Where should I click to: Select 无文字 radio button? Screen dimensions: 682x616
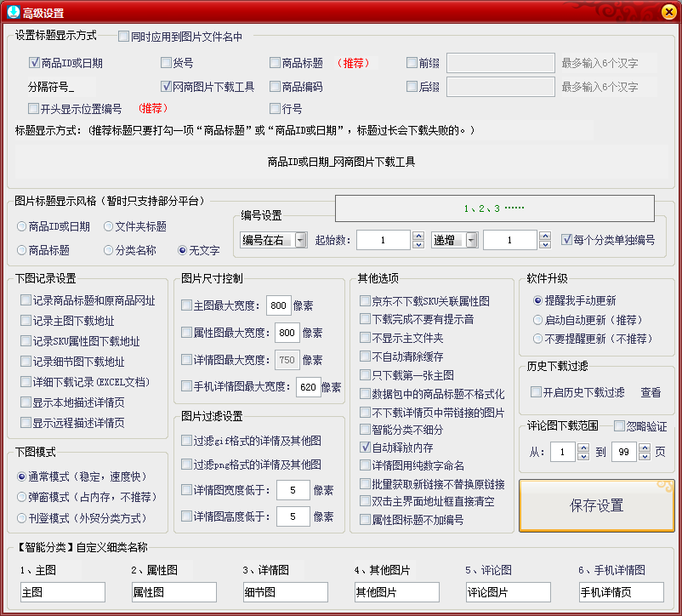(x=182, y=250)
